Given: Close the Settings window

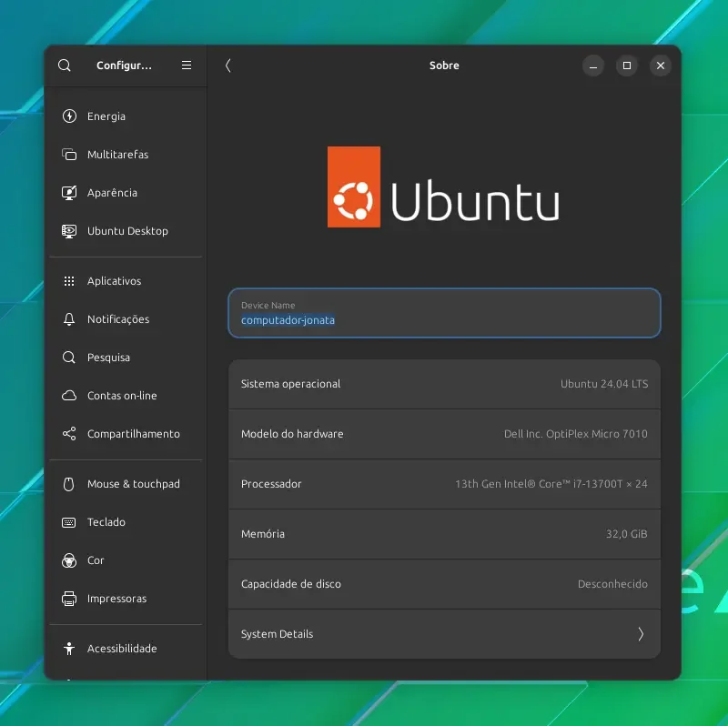Looking at the screenshot, I should (661, 66).
